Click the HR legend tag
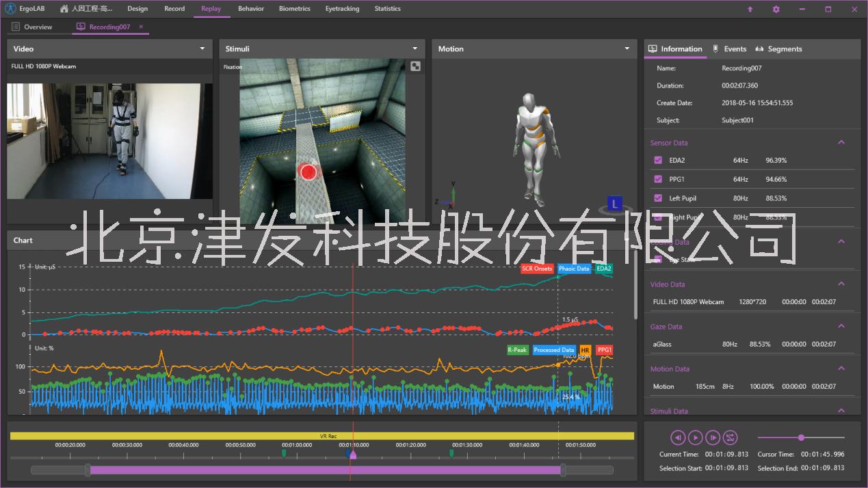 [x=585, y=350]
